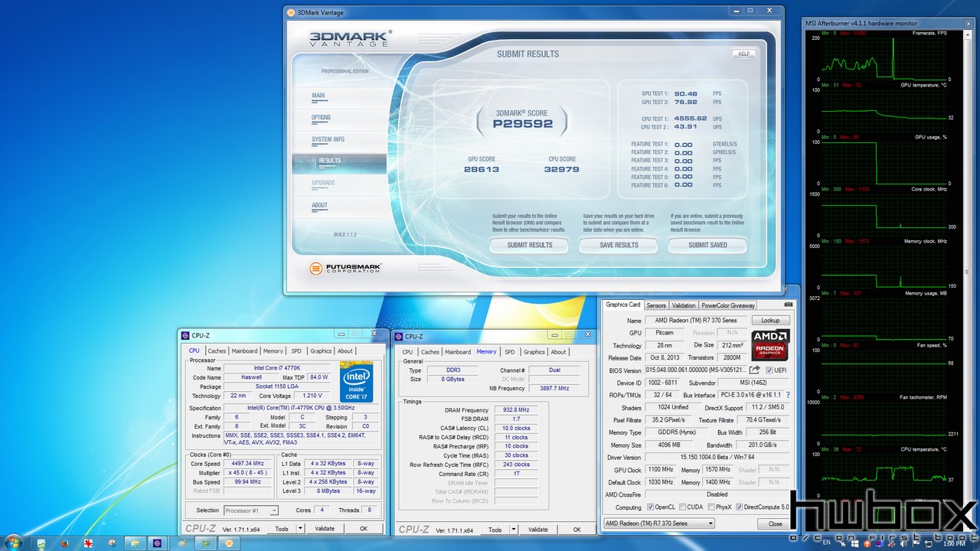Click the Intel Core i7 logo in CPU-Z
Screen dimensions: 980x551
(x=356, y=382)
